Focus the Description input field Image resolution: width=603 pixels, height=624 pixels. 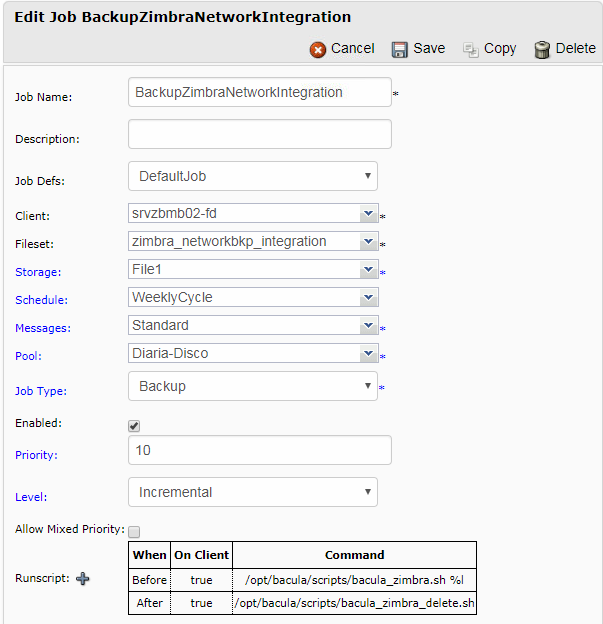click(260, 134)
